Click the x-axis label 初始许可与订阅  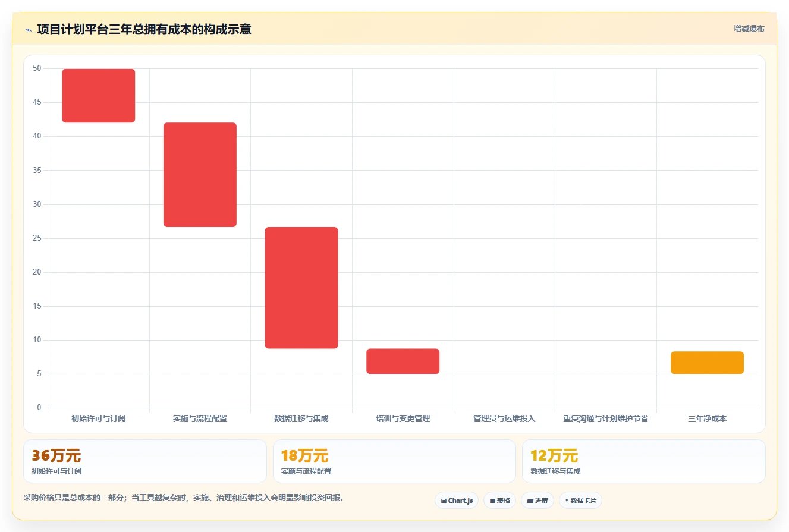point(99,418)
